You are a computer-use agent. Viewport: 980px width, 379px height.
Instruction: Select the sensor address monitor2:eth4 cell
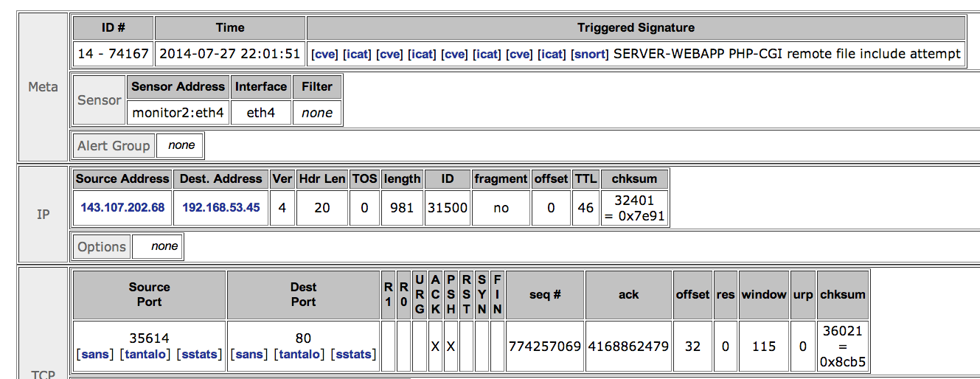(x=178, y=113)
